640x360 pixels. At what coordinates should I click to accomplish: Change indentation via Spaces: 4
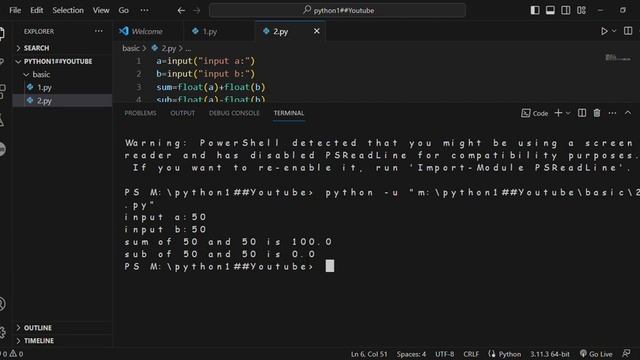click(x=411, y=354)
